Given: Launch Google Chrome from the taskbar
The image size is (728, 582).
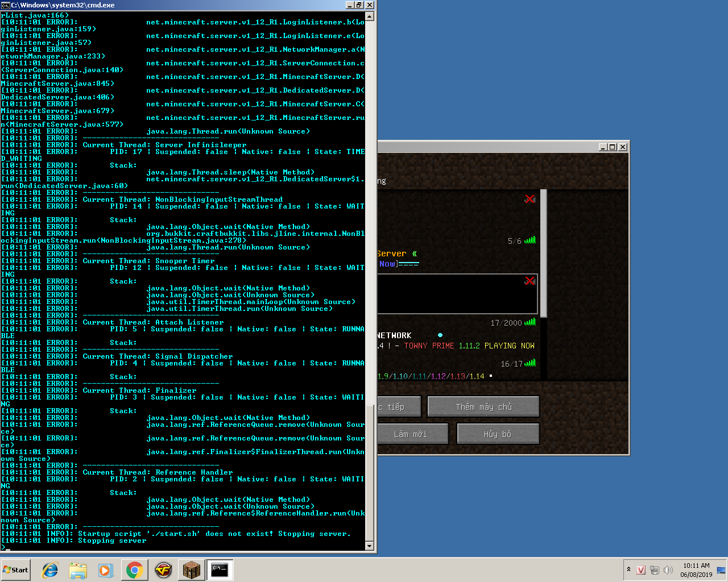Looking at the screenshot, I should (134, 570).
